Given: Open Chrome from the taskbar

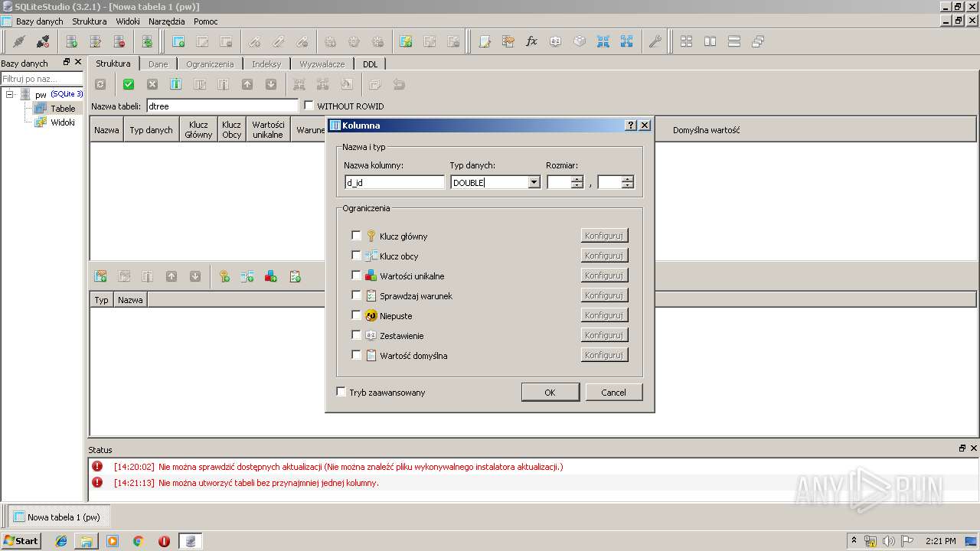Looking at the screenshot, I should 139,541.
